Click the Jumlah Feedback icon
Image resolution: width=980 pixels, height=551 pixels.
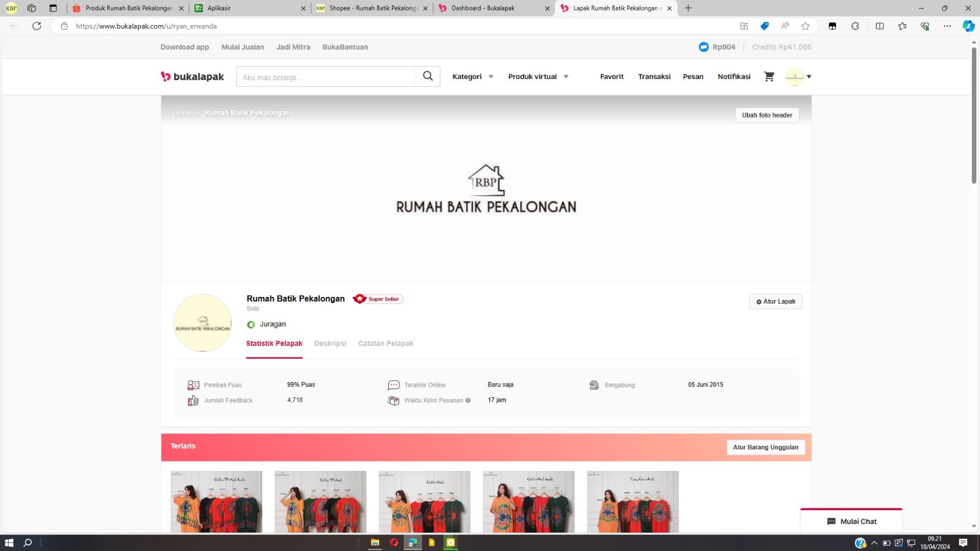point(193,400)
